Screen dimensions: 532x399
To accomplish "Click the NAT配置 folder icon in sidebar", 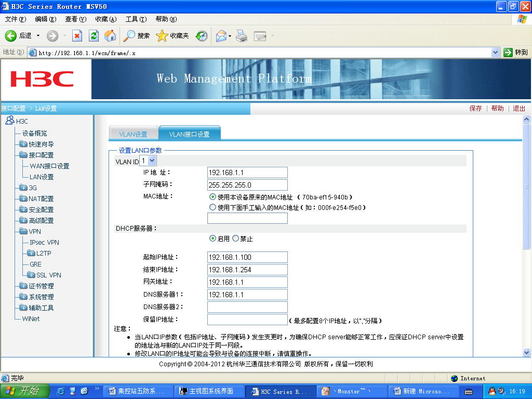I will pyautogui.click(x=23, y=199).
